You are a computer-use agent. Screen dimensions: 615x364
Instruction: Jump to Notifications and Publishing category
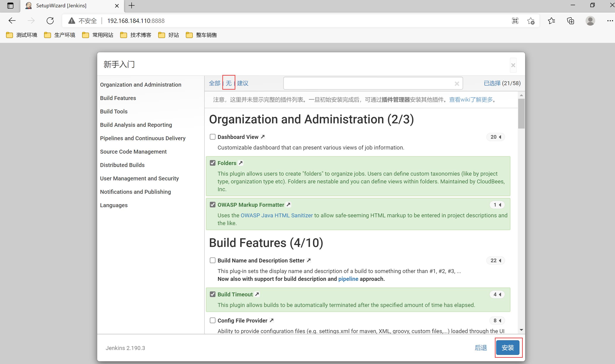pos(135,192)
